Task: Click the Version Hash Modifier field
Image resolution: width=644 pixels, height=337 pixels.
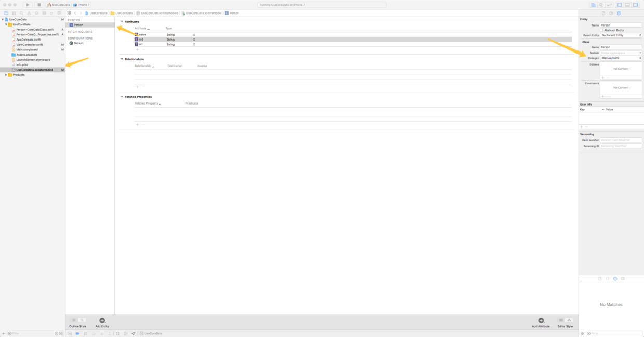Action: tap(621, 140)
